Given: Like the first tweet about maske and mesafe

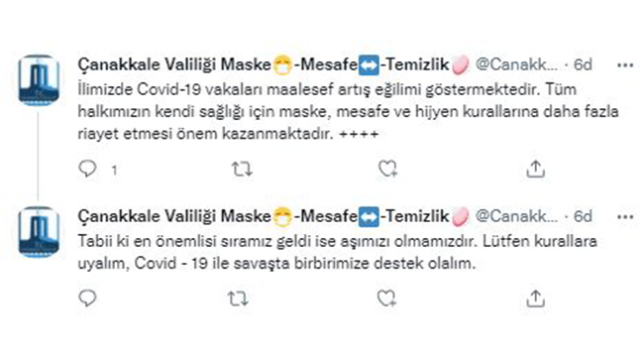Looking at the screenshot, I should (x=387, y=169).
